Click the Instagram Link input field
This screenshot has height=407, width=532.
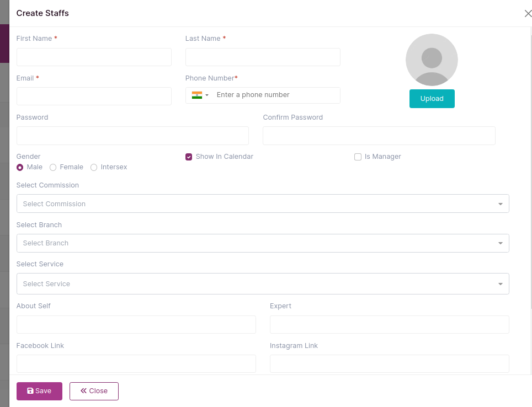tap(390, 363)
